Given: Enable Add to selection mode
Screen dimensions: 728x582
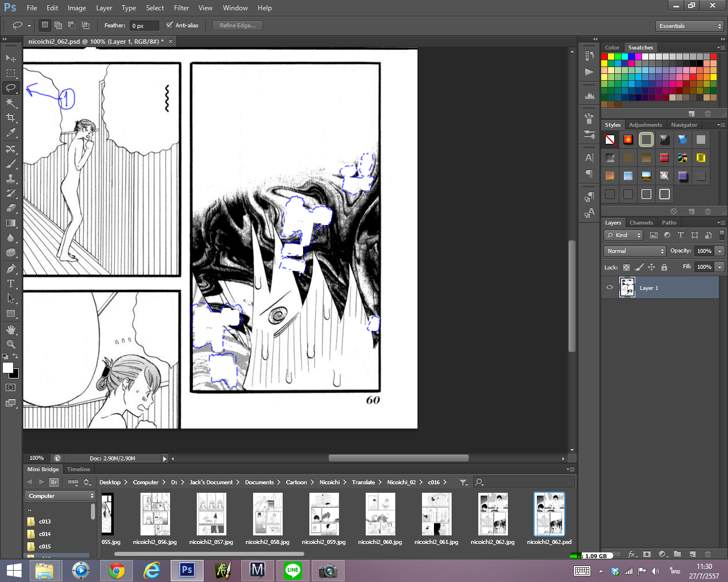Looking at the screenshot, I should click(58, 25).
